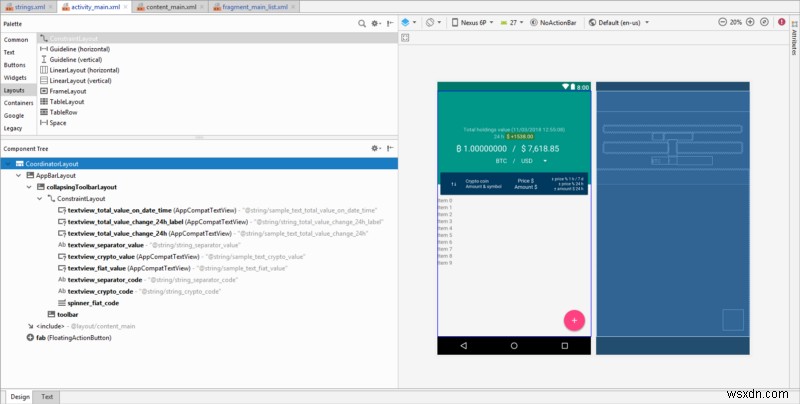Zoom out the design preview

point(722,22)
